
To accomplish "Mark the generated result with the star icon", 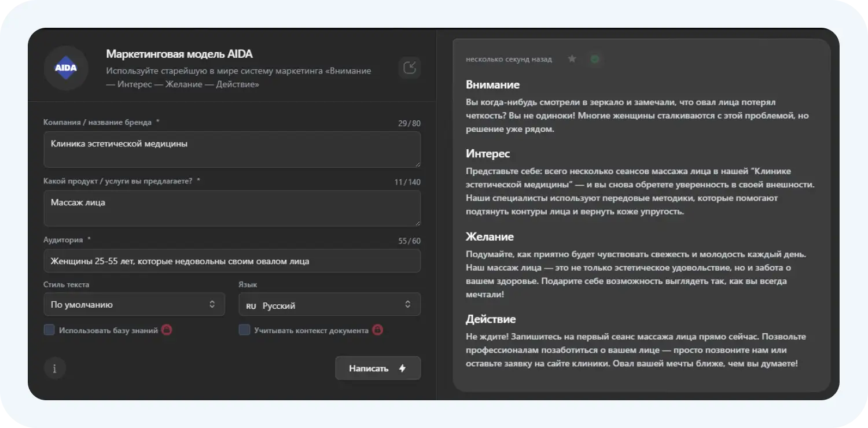I will [x=572, y=59].
